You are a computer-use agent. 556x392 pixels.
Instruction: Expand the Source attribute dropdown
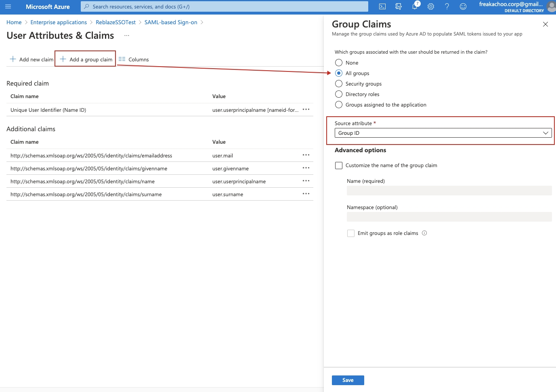(x=443, y=133)
